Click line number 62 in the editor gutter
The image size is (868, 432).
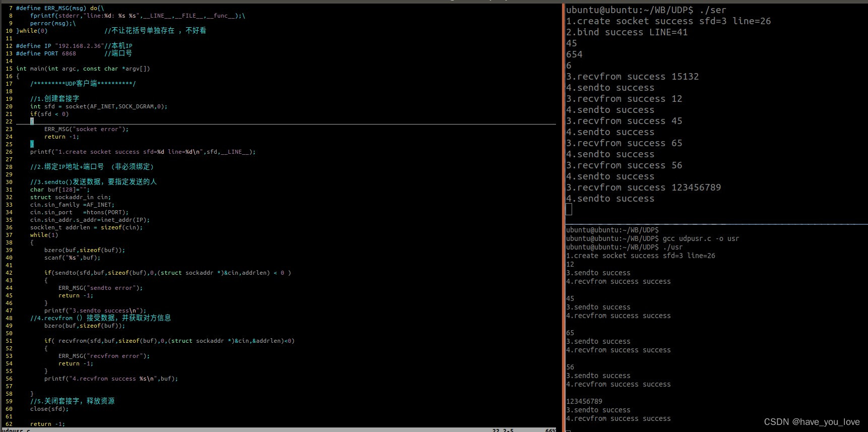click(9, 424)
